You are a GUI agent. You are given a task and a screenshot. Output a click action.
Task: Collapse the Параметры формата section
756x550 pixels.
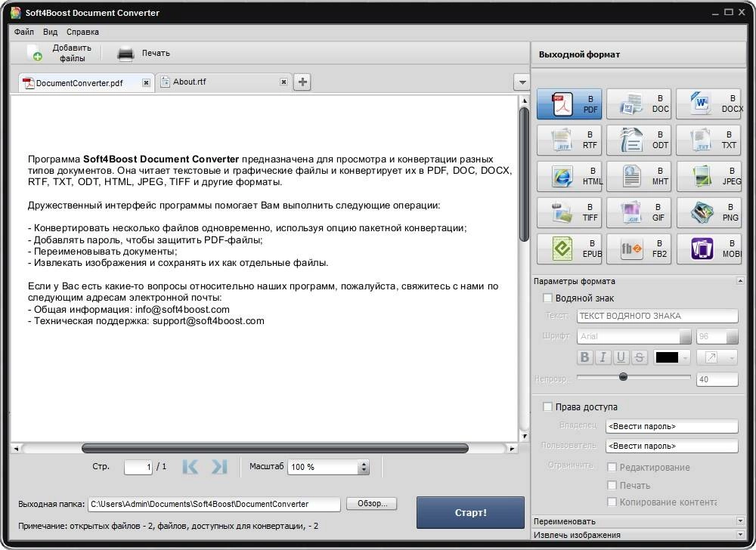click(x=740, y=281)
